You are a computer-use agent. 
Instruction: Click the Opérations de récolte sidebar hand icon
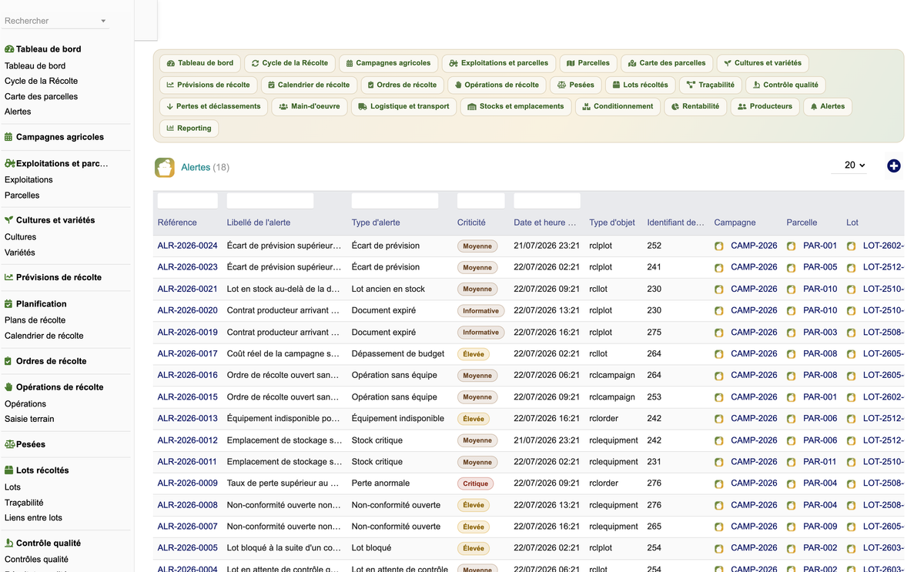(x=9, y=387)
